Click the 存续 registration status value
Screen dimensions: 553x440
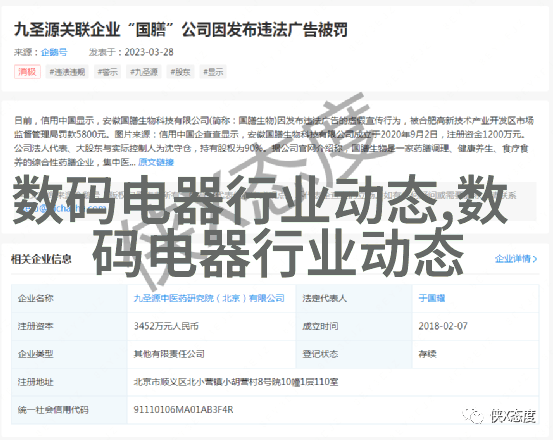tap(427, 354)
